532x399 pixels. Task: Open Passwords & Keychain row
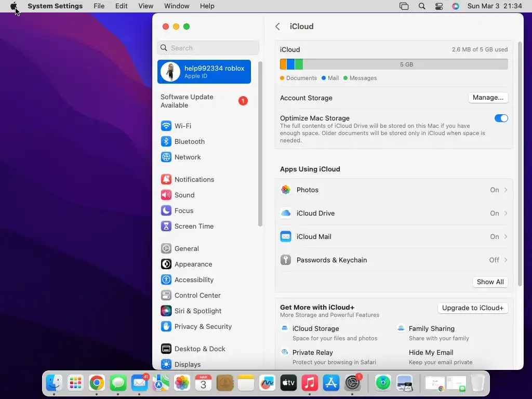[394, 260]
